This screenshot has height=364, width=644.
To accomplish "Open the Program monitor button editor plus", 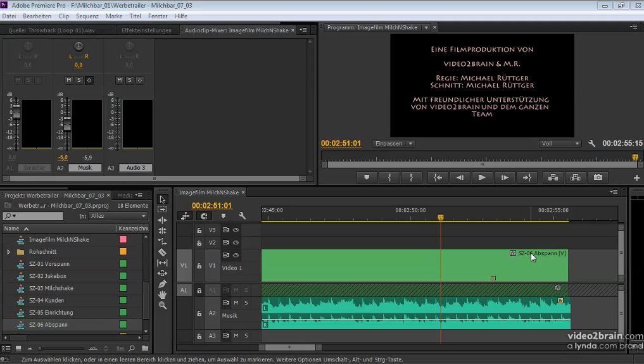I will 636,178.
